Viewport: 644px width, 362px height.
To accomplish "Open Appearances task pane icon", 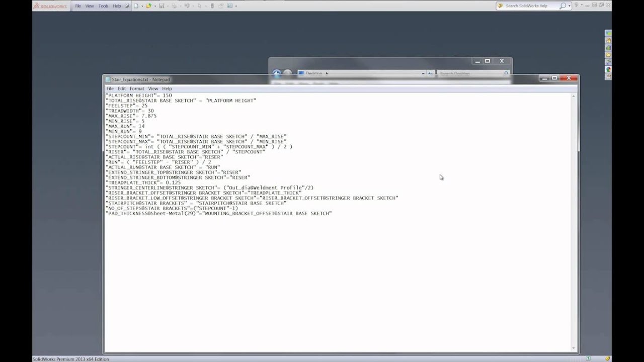I will 608,69.
